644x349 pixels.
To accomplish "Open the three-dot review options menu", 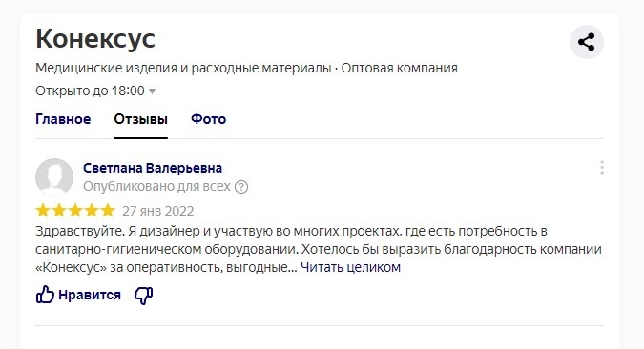I will tap(602, 168).
